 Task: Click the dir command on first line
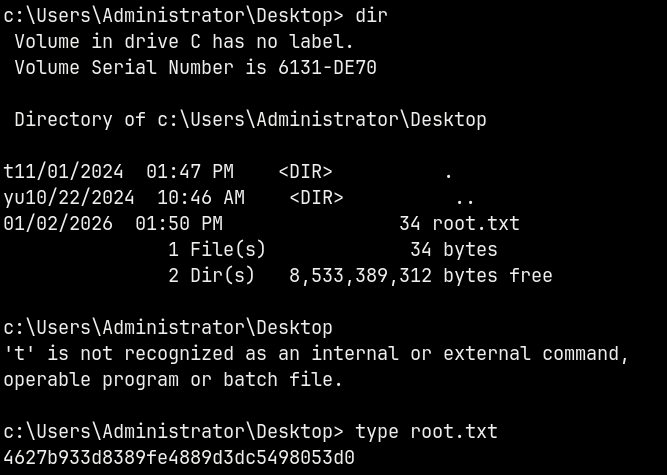pos(371,15)
